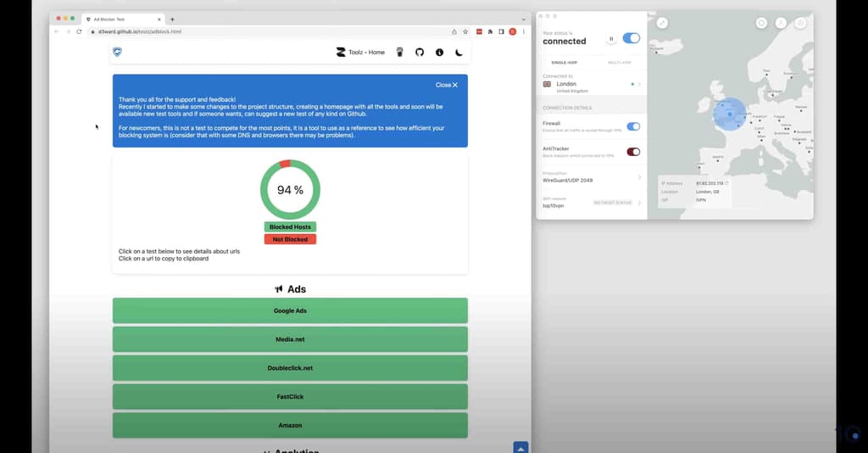
Task: Click the collapse-map arrows icon in IVPN
Action: point(662,23)
